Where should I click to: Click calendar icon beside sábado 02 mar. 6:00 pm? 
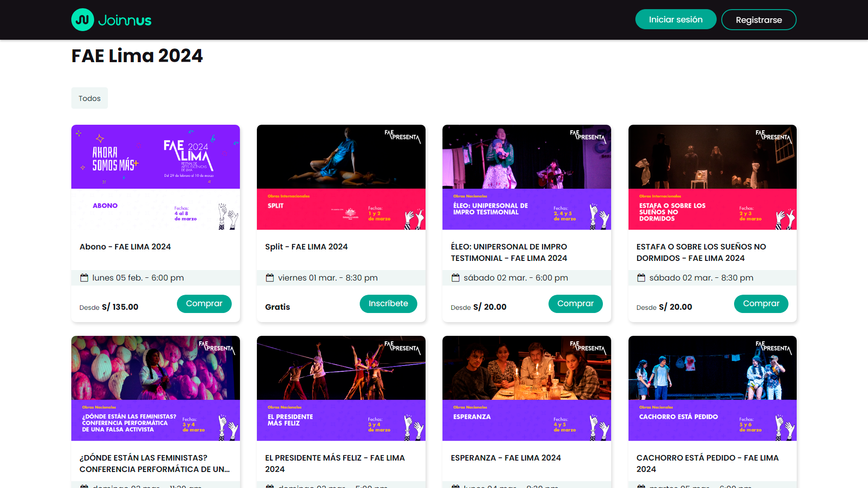(x=455, y=278)
